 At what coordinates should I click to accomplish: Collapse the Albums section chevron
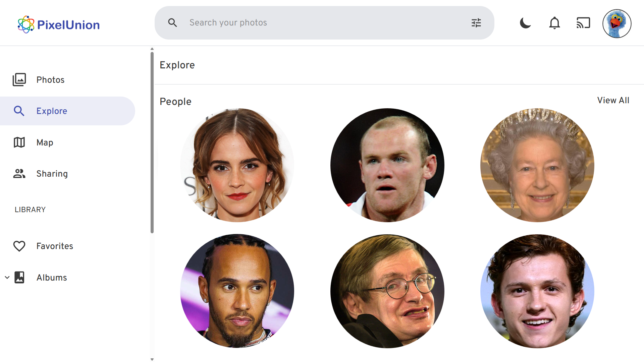[x=7, y=277]
